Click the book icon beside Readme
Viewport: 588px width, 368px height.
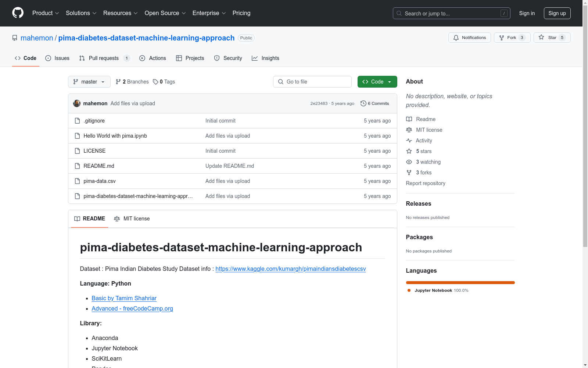pyautogui.click(x=409, y=119)
